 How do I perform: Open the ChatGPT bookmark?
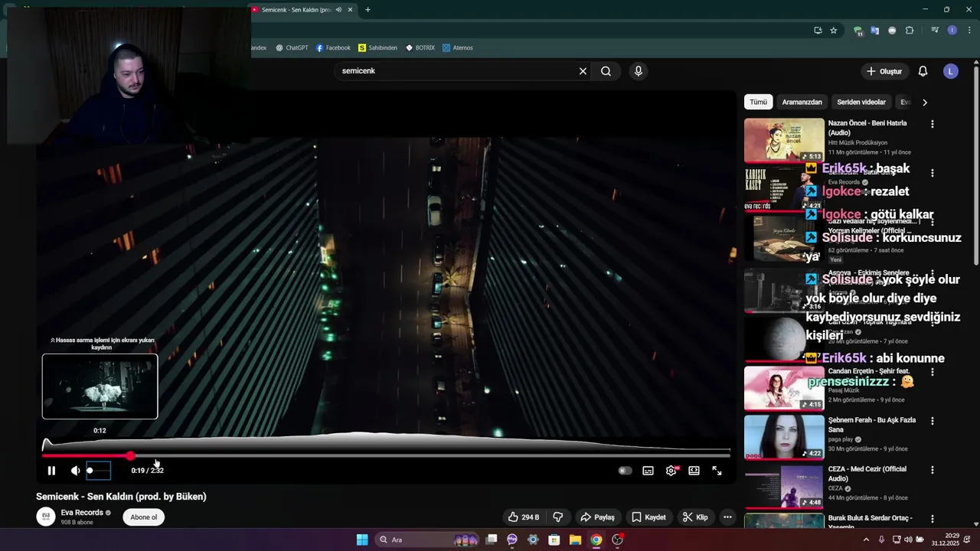292,47
